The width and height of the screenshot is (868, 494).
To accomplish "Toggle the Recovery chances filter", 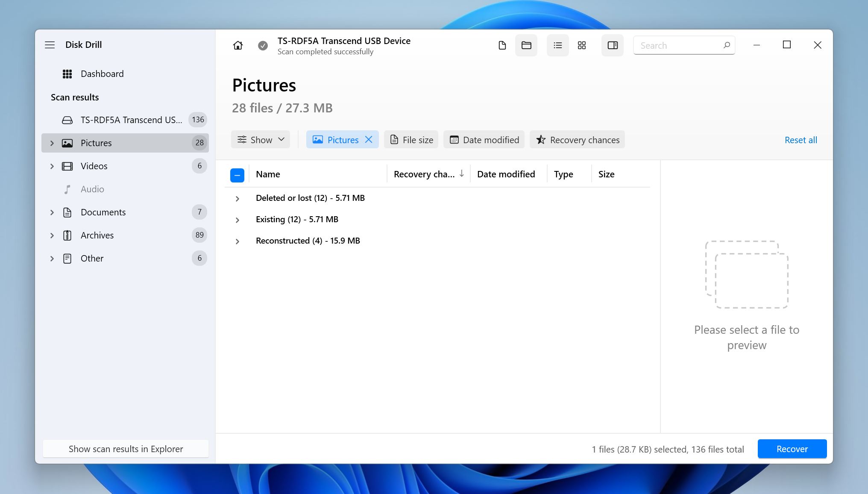I will (x=577, y=140).
